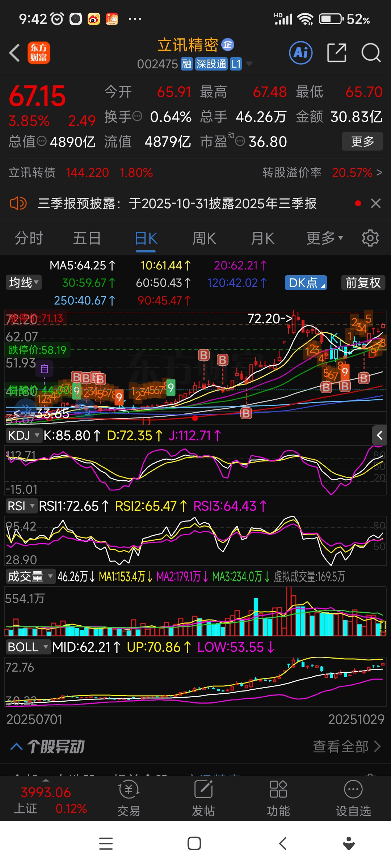Tap the end date 20251029
The height and width of the screenshot is (868, 391).
[356, 719]
